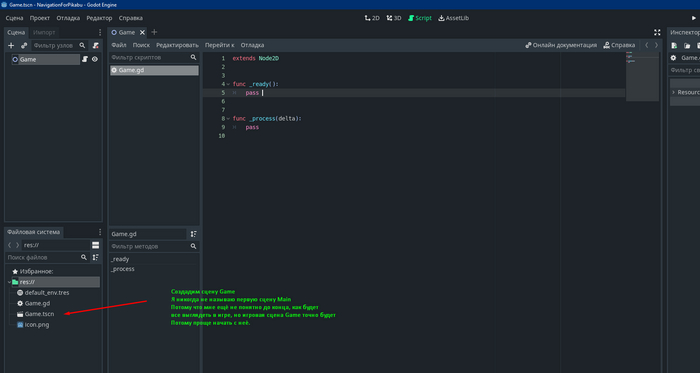
Task: Open FileSystem dock three-dot options menu
Action: [100, 232]
